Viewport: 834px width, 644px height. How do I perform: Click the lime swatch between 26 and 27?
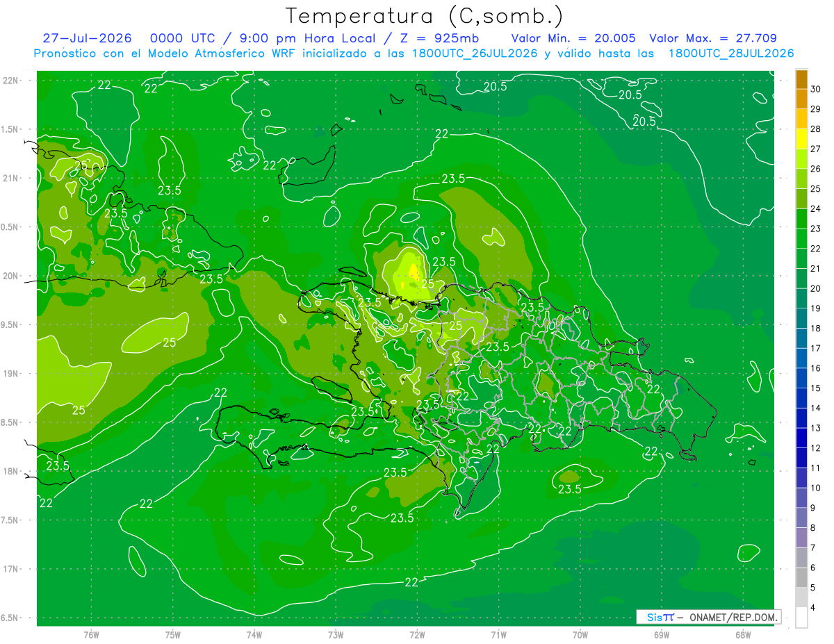pos(801,158)
